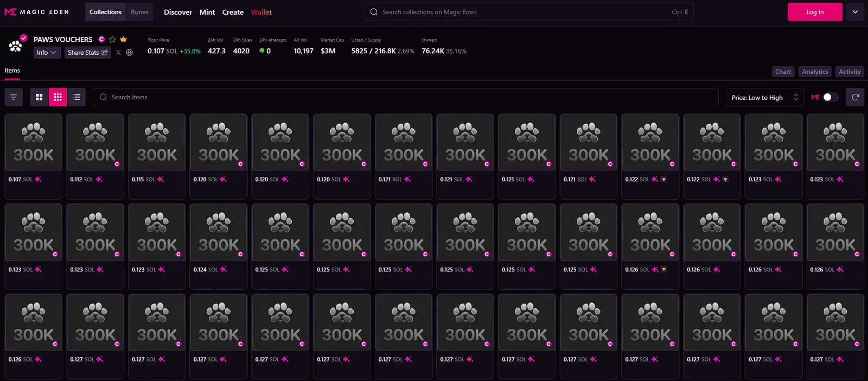Select the Items tab

[x=12, y=71]
